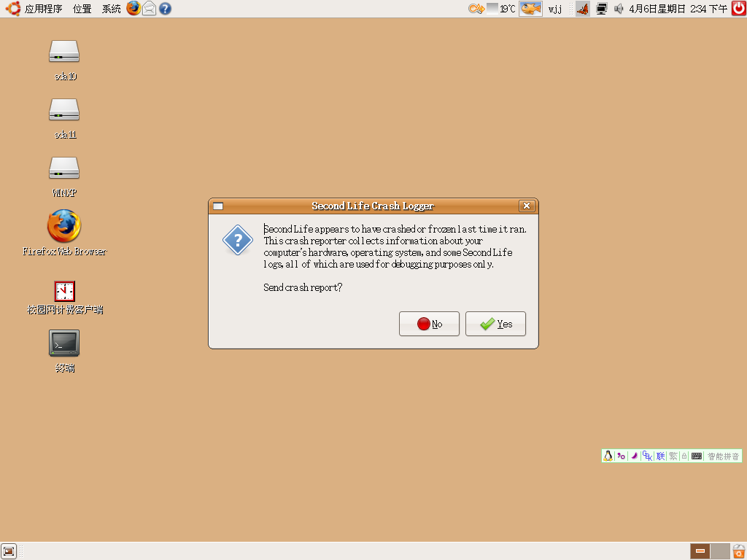Click the question mark icon in the dialog
The width and height of the screenshot is (747, 560).
238,240
